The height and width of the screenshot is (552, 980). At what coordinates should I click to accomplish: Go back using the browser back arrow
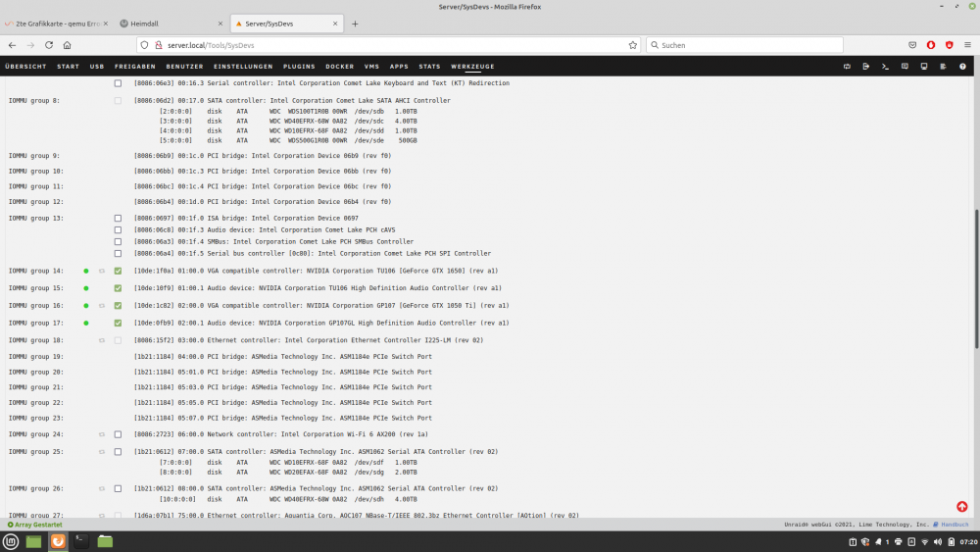coord(12,45)
